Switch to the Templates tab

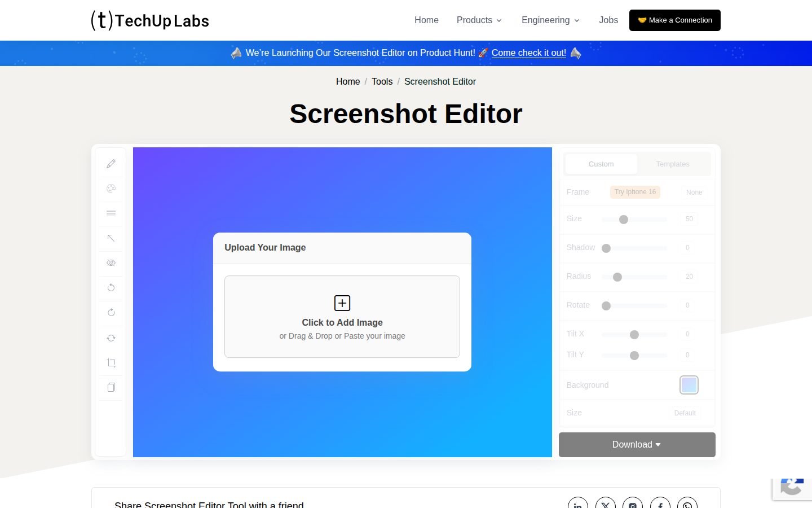click(673, 164)
